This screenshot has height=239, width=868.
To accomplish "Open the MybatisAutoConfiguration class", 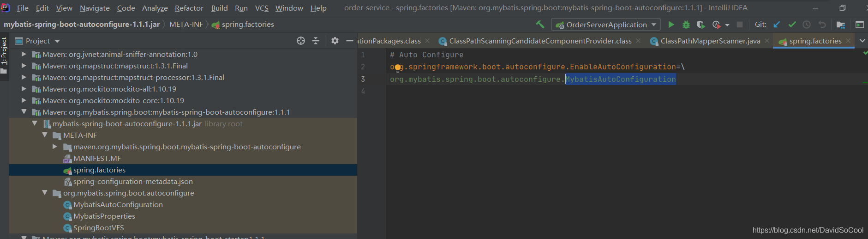I will click(118, 204).
